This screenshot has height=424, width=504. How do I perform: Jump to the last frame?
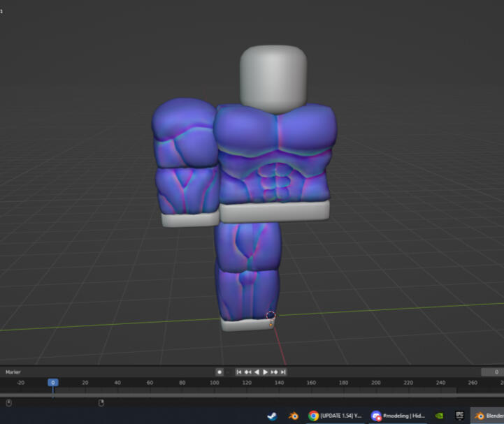coord(283,372)
